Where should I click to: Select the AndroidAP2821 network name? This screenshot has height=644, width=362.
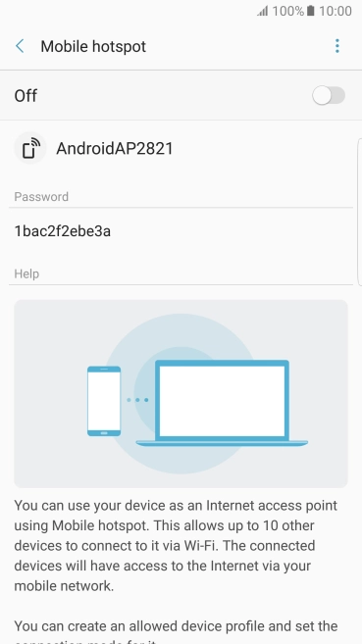pos(115,148)
